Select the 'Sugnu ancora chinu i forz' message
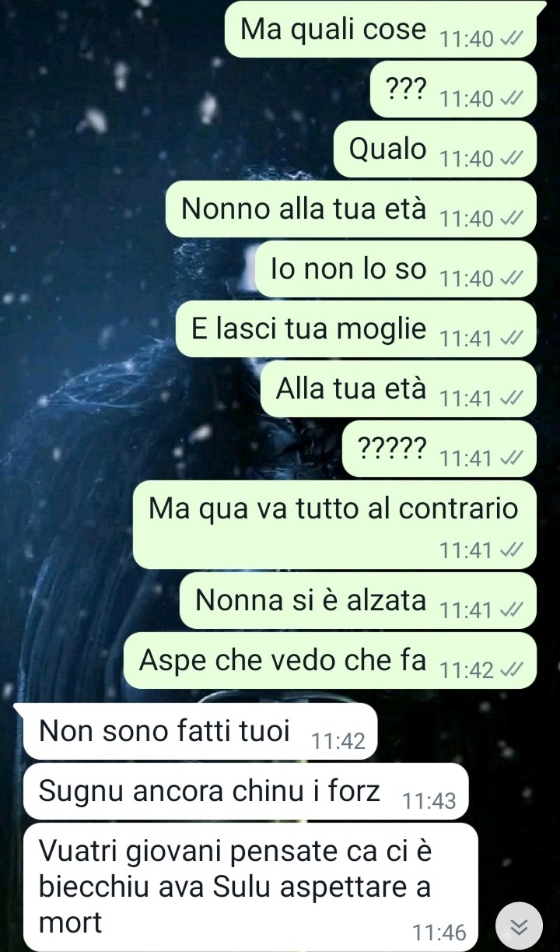Screen dimensions: 560x952 pyautogui.click(x=247, y=791)
